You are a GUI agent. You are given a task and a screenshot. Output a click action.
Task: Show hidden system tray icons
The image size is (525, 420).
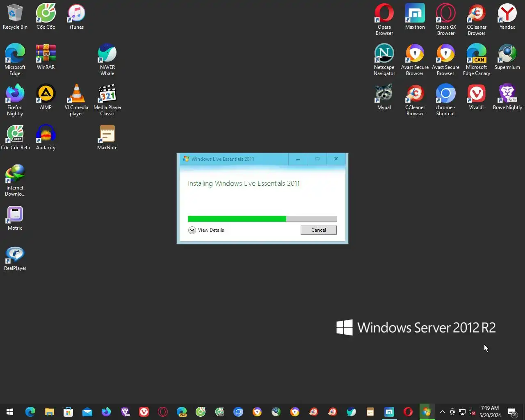(443, 412)
